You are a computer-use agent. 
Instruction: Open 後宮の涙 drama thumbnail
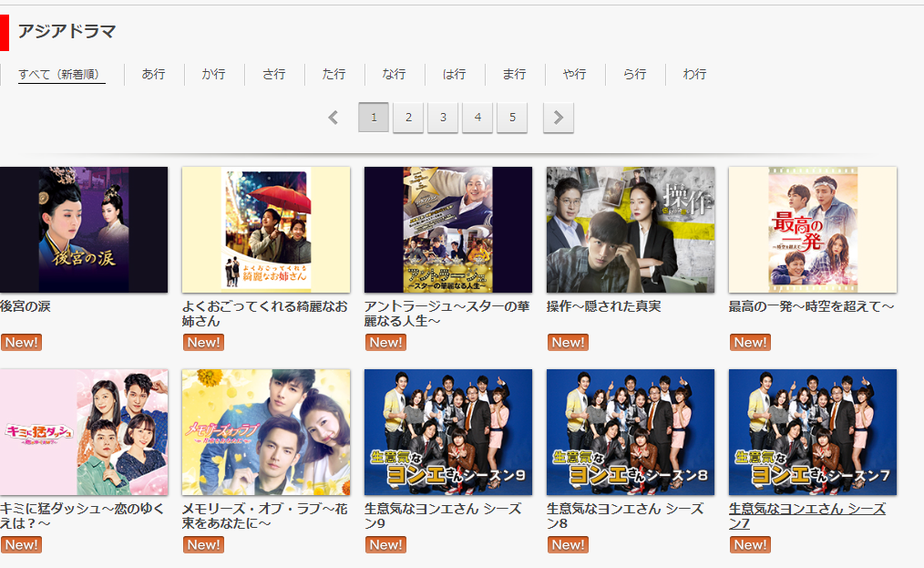84,230
